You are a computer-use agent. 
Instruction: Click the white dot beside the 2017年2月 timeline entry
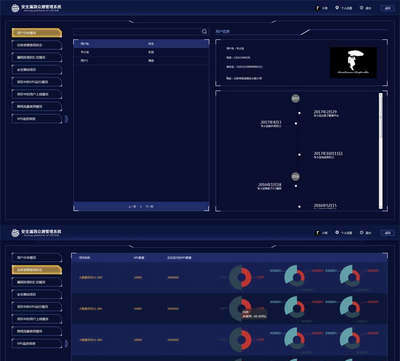[299, 113]
